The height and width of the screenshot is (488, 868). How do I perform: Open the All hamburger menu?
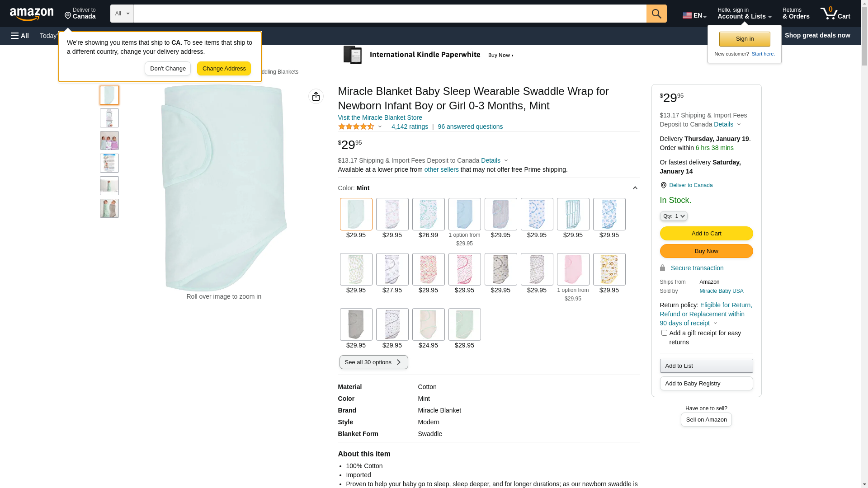click(x=20, y=36)
